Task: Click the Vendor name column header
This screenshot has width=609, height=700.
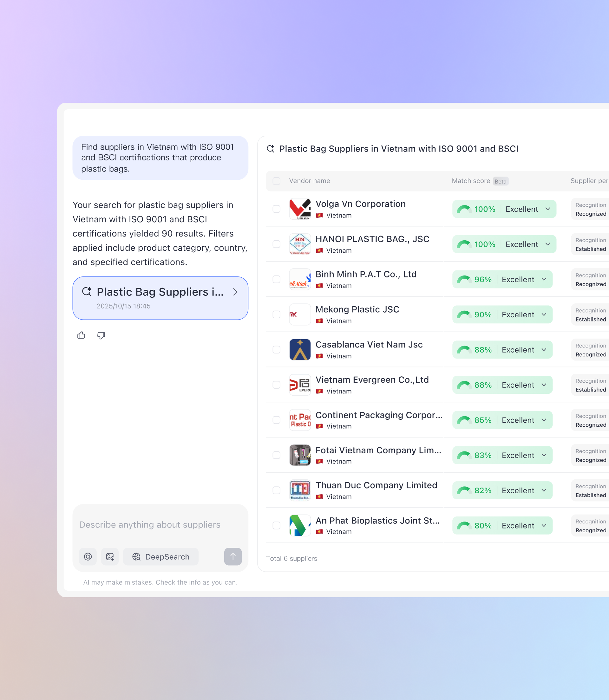Action: [309, 181]
